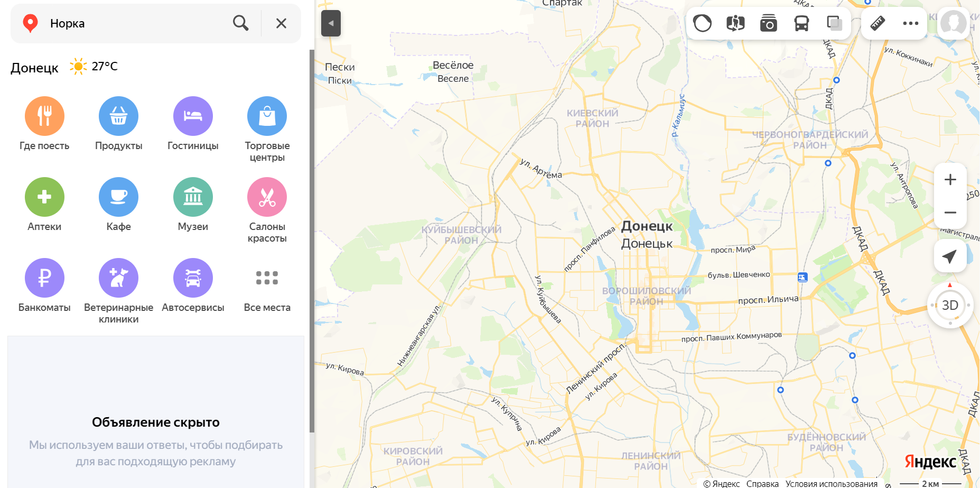Open the Ветеринарные клиники category
The height and width of the screenshot is (488, 980).
[x=118, y=291]
